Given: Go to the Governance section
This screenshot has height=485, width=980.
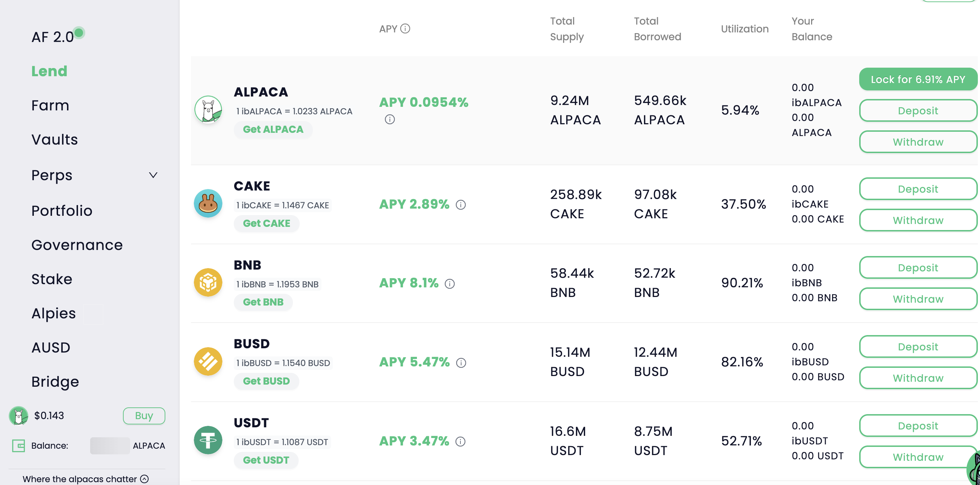Looking at the screenshot, I should [77, 245].
